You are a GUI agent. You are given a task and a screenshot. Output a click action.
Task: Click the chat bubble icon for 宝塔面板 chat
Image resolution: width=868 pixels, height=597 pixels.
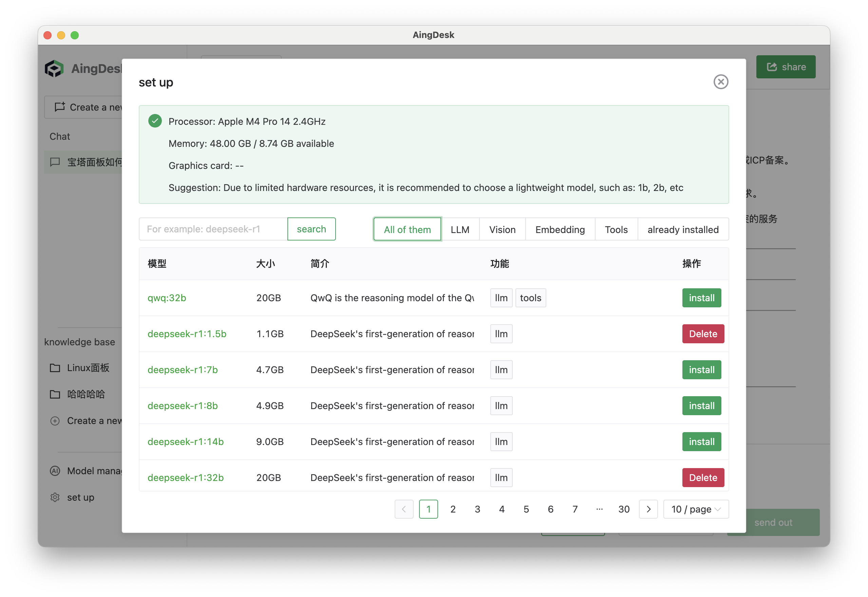55,162
